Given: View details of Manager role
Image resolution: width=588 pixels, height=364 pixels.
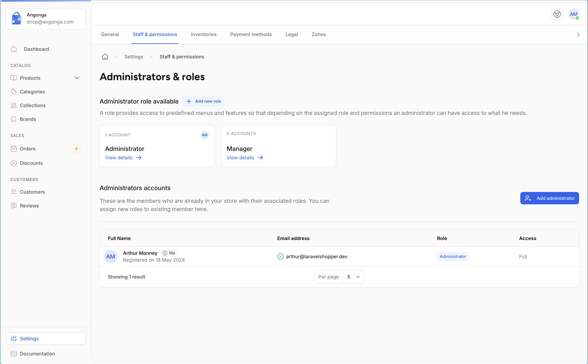Looking at the screenshot, I should coord(244,158).
